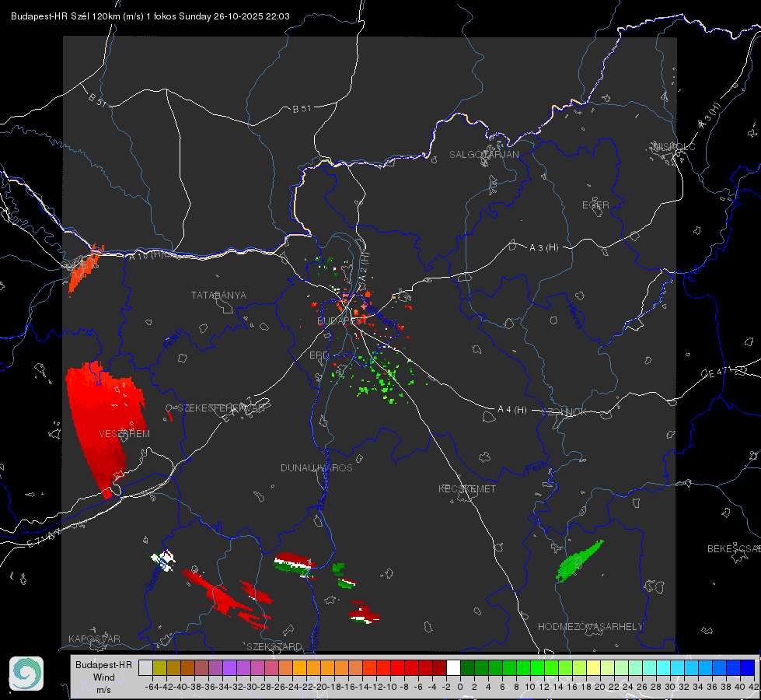Click the light gray first legend swatch

[145, 667]
